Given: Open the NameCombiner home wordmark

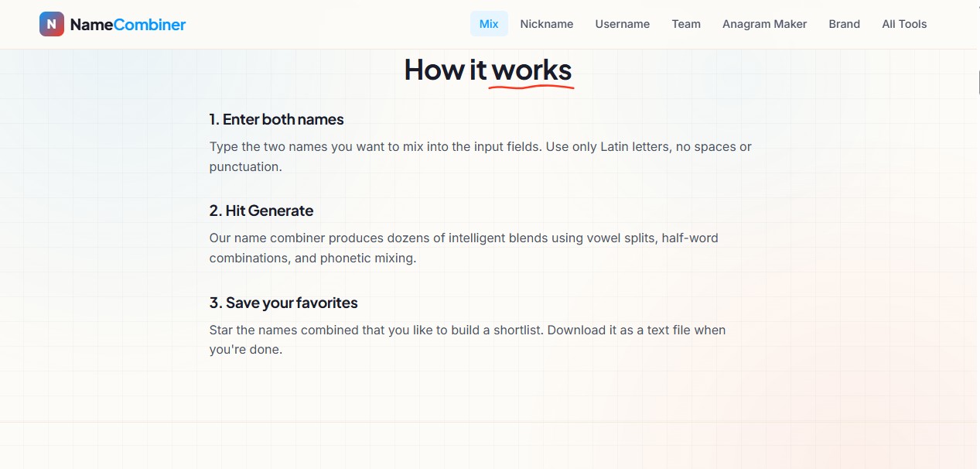Looking at the screenshot, I should pyautogui.click(x=128, y=25).
